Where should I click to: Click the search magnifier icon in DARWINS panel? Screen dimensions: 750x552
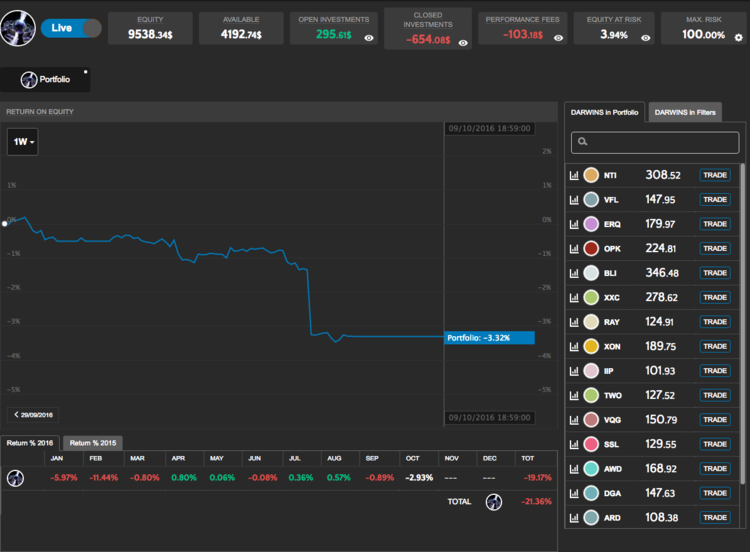pyautogui.click(x=582, y=143)
